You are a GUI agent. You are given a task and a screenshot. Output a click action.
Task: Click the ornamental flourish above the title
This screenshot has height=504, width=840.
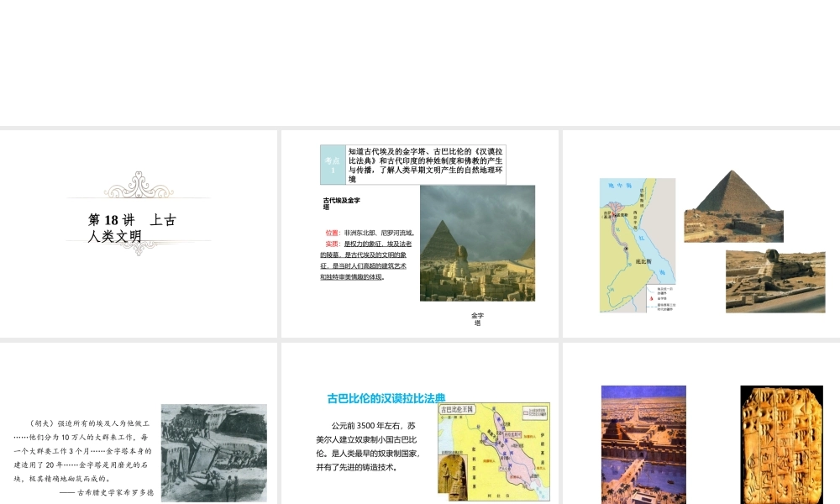pyautogui.click(x=139, y=186)
